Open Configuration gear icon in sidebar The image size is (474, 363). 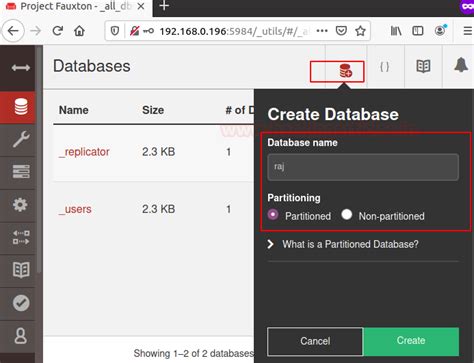point(20,204)
